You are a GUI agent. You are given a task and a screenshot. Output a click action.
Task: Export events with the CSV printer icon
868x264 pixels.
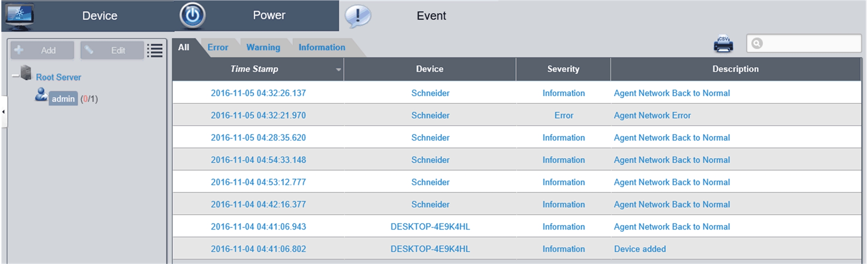pyautogui.click(x=723, y=44)
